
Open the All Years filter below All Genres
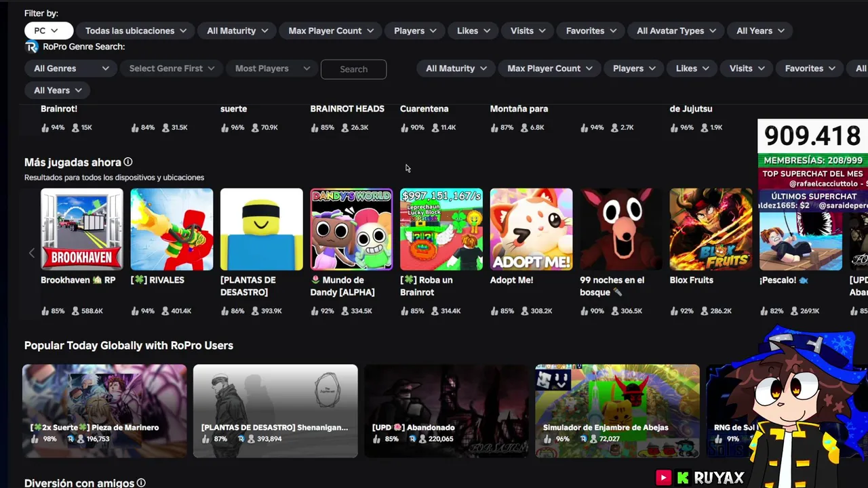click(x=58, y=90)
